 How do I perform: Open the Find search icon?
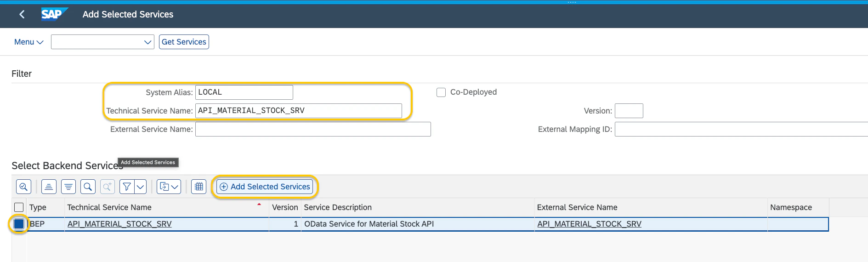[88, 187]
